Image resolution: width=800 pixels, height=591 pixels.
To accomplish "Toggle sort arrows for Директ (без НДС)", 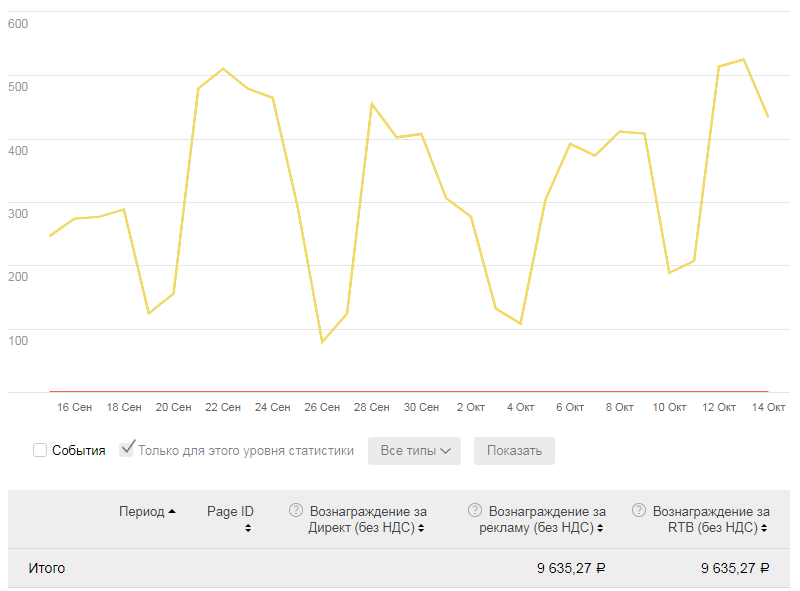I will (x=421, y=528).
